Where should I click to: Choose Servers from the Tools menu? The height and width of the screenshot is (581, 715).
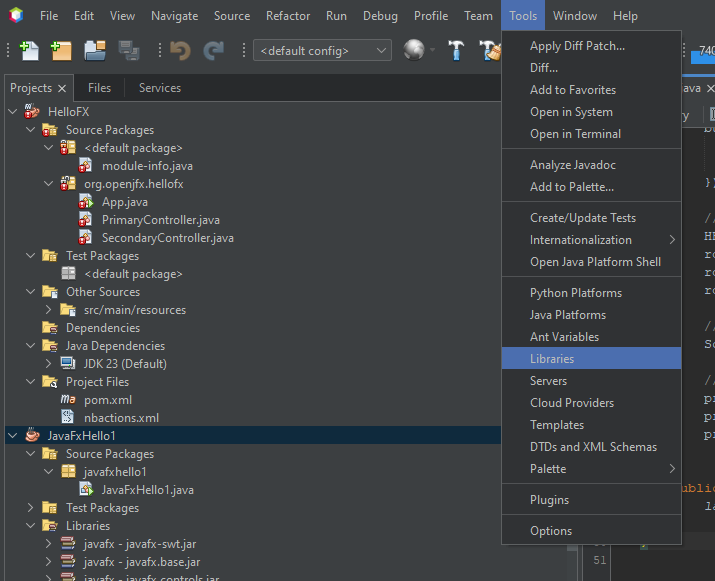click(x=591, y=380)
